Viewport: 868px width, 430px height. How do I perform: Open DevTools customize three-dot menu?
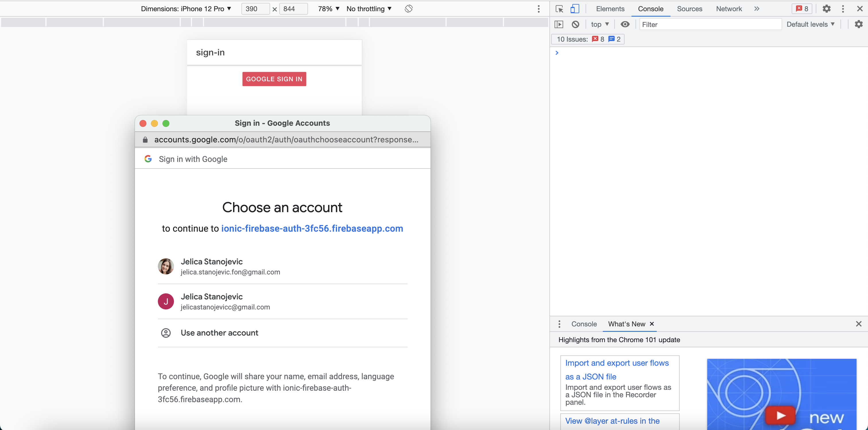843,9
